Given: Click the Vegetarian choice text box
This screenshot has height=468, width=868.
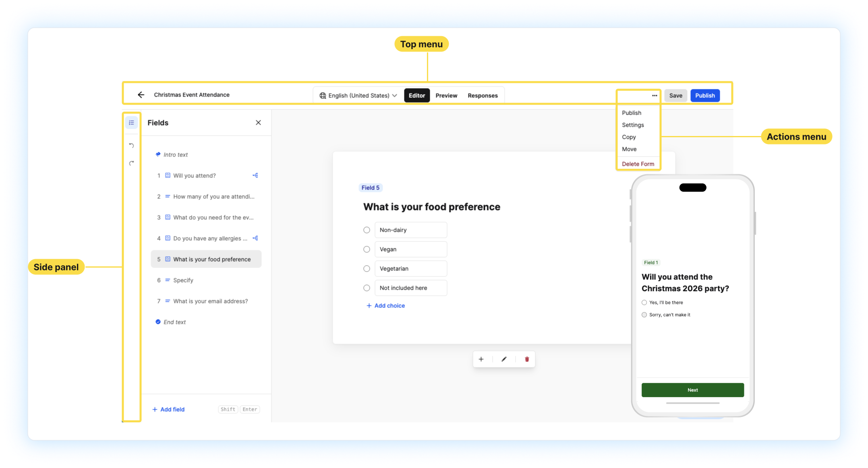Looking at the screenshot, I should tap(410, 269).
